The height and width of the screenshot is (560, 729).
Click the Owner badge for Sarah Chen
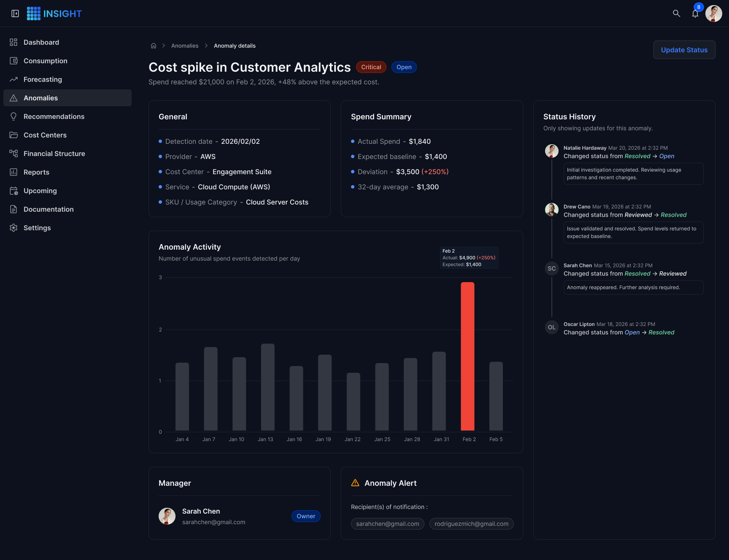click(306, 516)
